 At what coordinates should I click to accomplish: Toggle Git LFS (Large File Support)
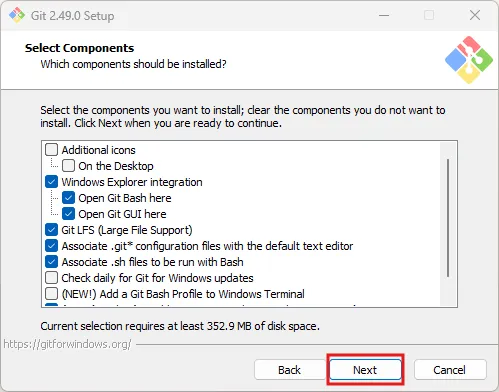52,230
